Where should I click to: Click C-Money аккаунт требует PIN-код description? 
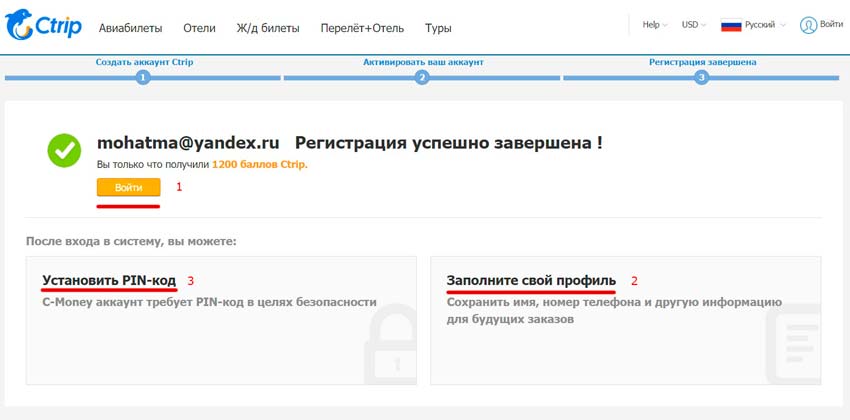click(x=209, y=302)
